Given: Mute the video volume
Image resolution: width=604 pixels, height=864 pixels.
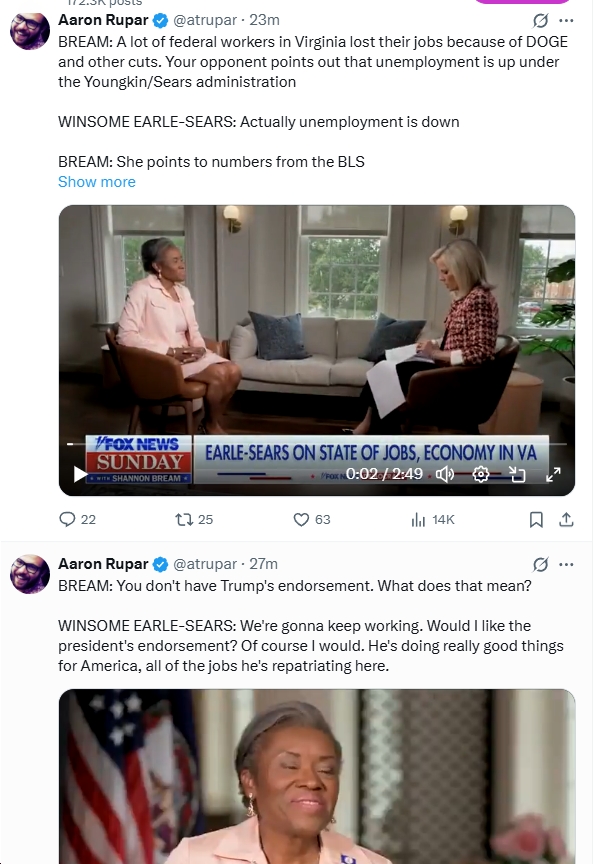Looking at the screenshot, I should coord(445,474).
